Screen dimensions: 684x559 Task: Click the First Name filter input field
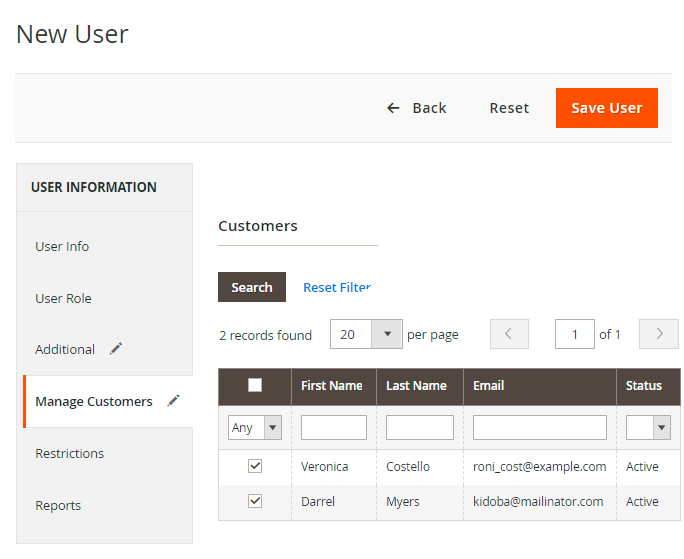point(334,428)
